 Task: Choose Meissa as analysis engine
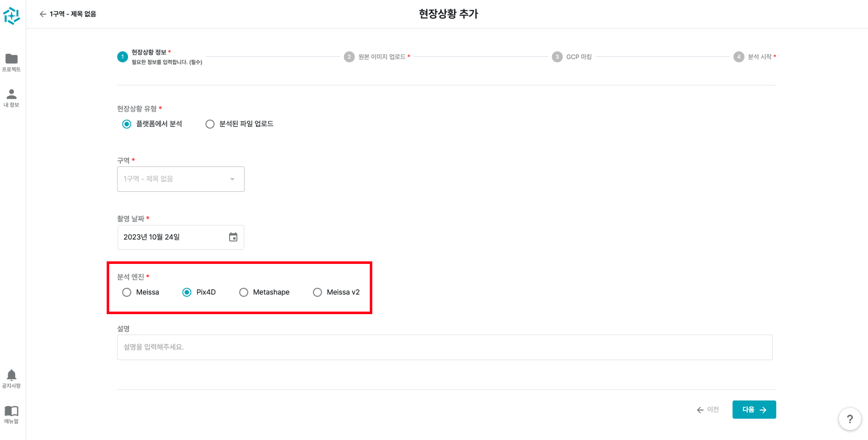pos(127,292)
